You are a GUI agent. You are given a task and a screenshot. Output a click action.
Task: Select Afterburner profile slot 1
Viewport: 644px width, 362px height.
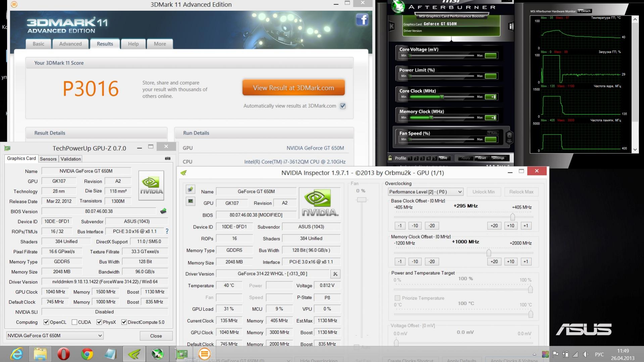pos(410,158)
